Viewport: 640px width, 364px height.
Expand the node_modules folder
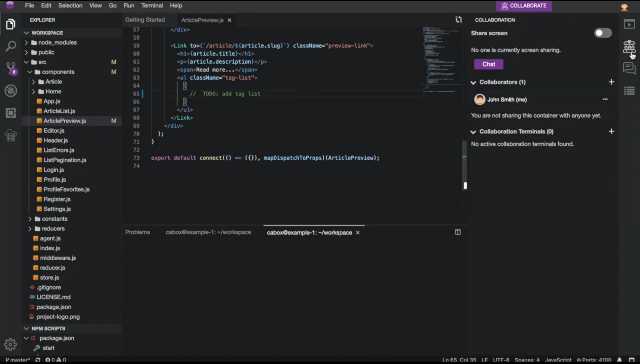coord(57,42)
